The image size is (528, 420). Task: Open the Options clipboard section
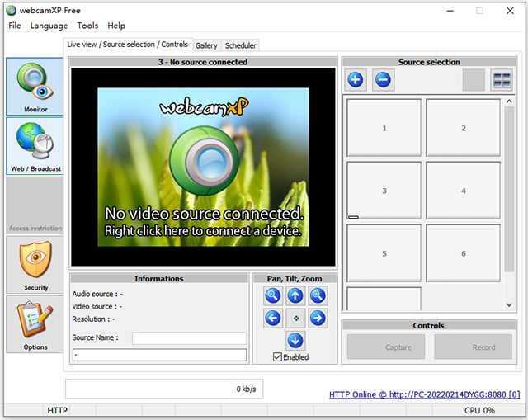click(x=35, y=324)
